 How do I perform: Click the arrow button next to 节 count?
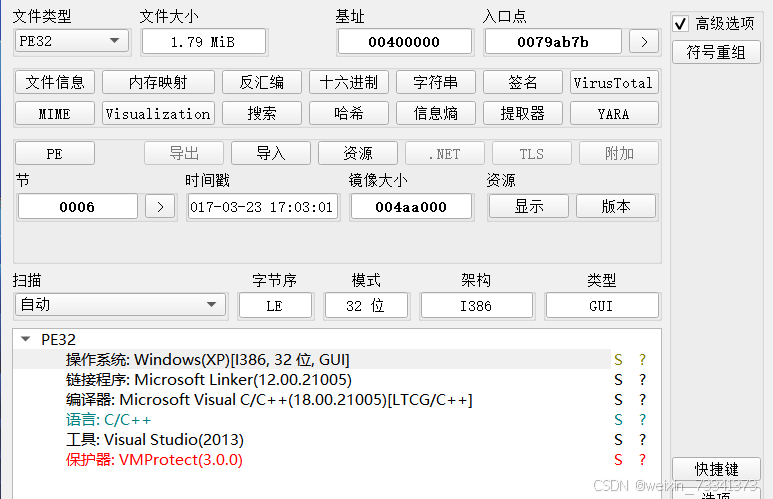click(x=160, y=207)
